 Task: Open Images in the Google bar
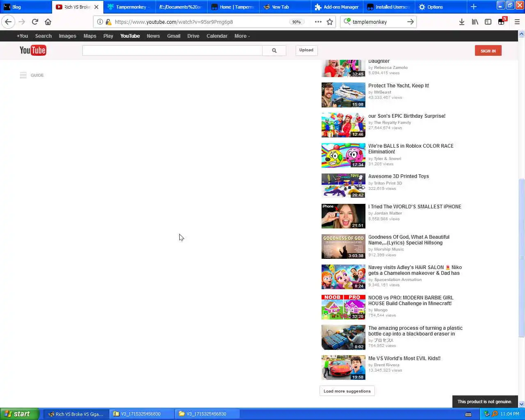tap(67, 36)
